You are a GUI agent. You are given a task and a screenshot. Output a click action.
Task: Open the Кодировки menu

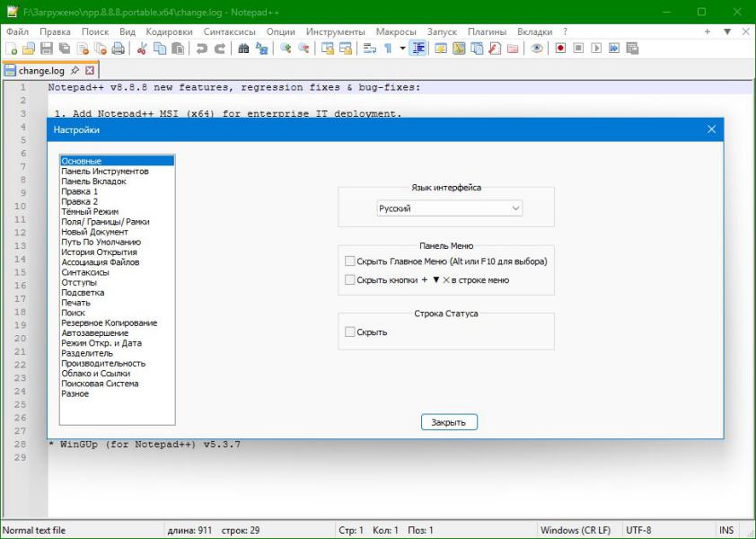click(x=169, y=31)
